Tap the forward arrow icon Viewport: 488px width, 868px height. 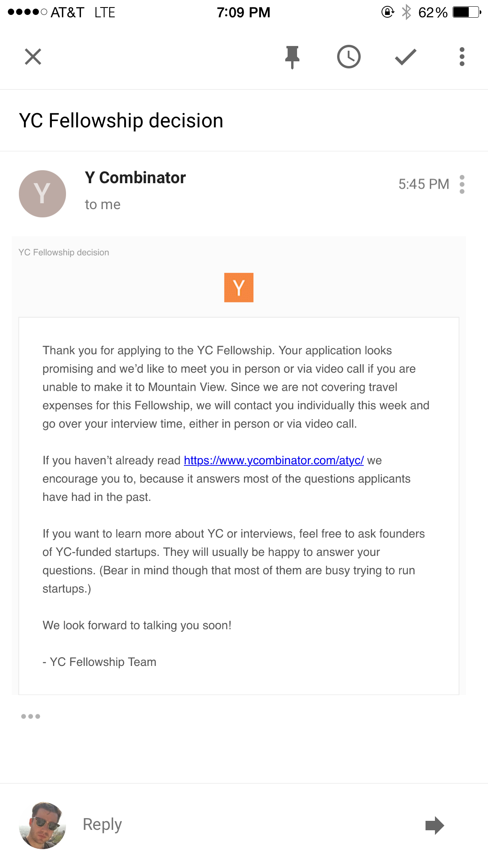click(435, 825)
